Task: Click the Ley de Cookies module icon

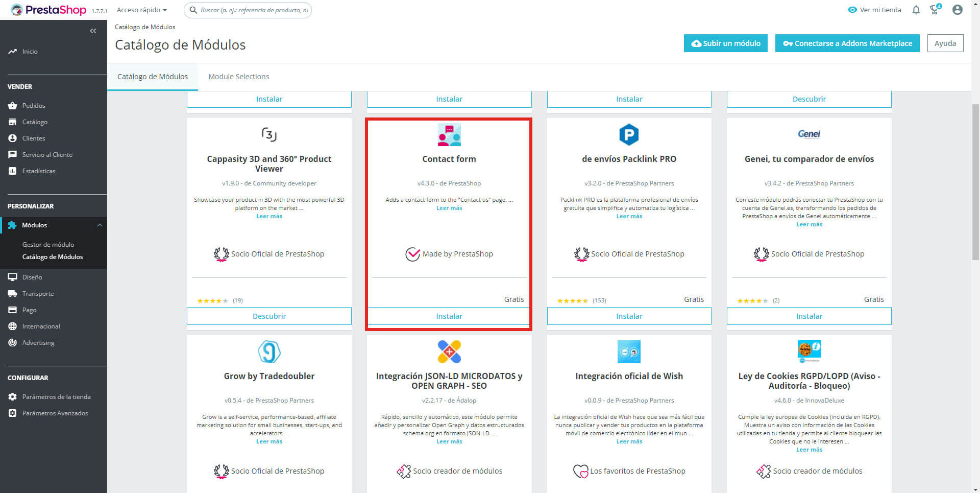Action: click(x=809, y=351)
